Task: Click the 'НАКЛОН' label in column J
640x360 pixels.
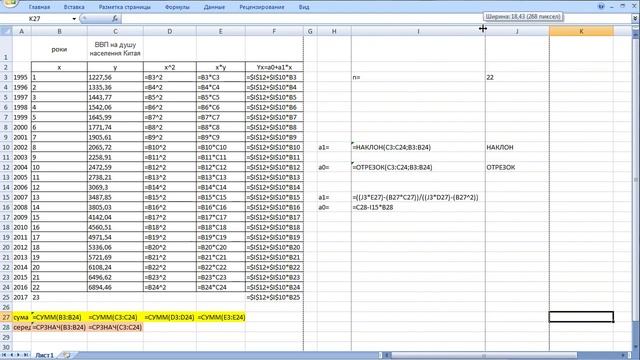Action: coord(517,147)
